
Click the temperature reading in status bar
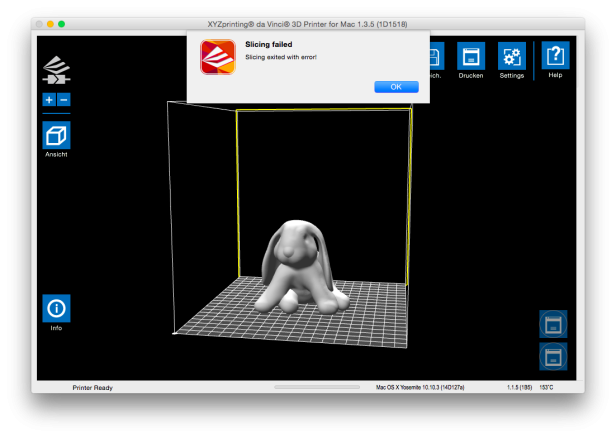point(546,387)
